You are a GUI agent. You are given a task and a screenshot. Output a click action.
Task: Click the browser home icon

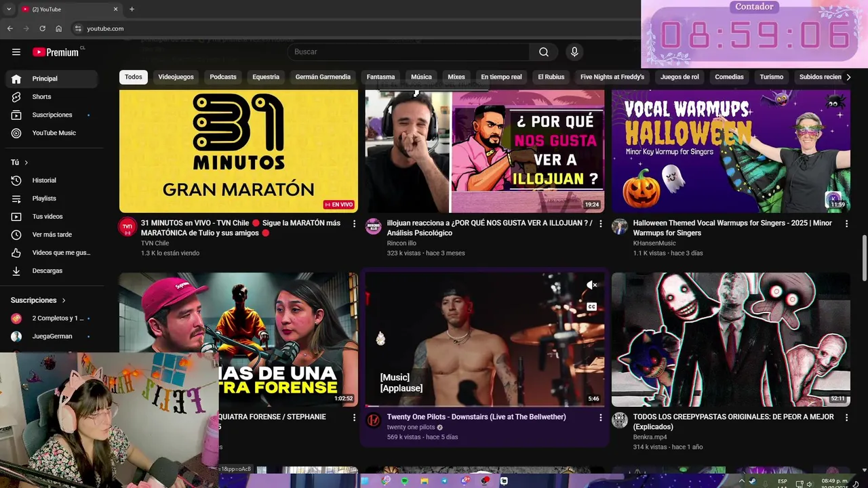click(x=58, y=28)
